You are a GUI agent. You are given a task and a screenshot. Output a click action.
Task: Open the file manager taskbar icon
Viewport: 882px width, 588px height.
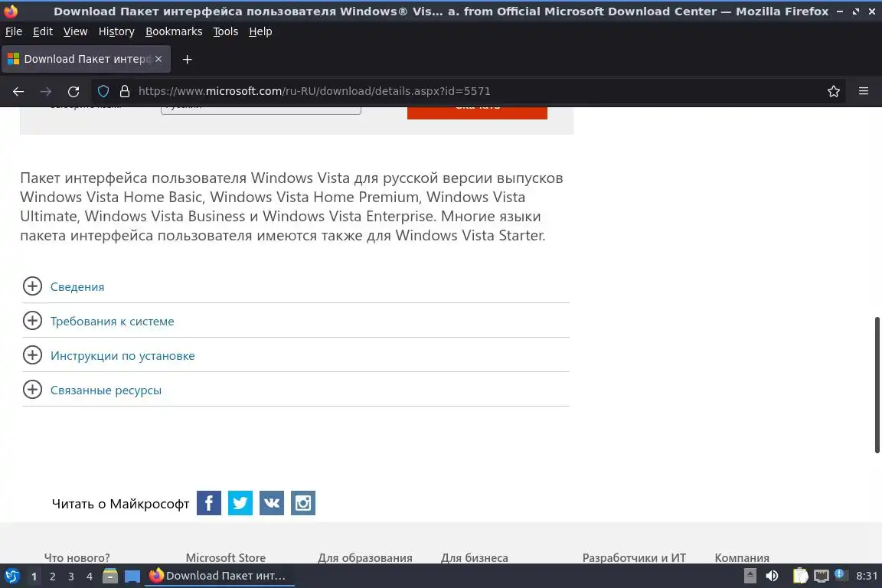coord(110,577)
